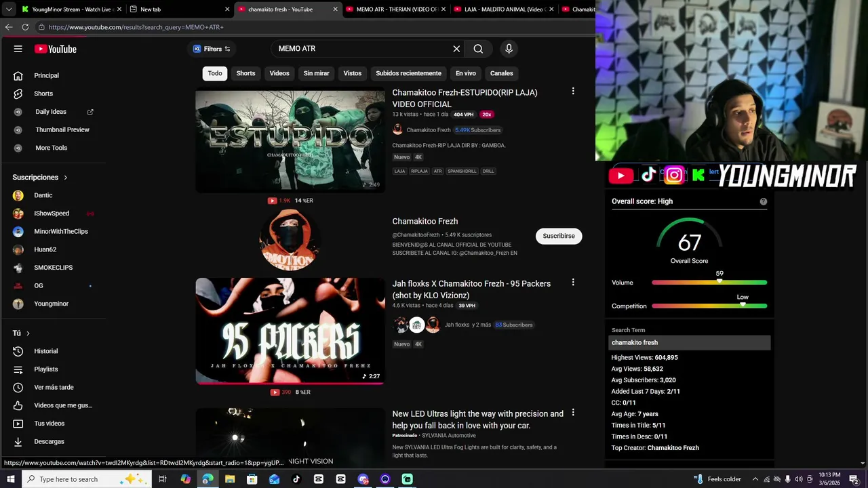Image resolution: width=868 pixels, height=488 pixels.
Task: Open TikTok from the taskbar
Action: click(296, 479)
